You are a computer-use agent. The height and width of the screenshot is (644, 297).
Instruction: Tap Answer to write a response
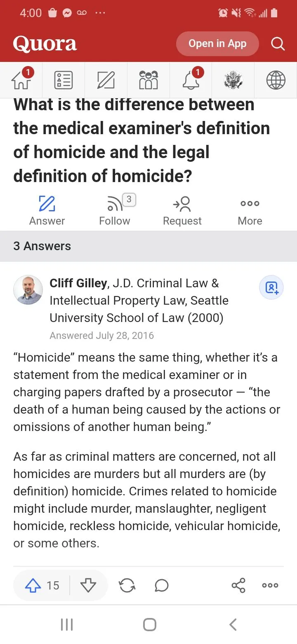click(47, 211)
